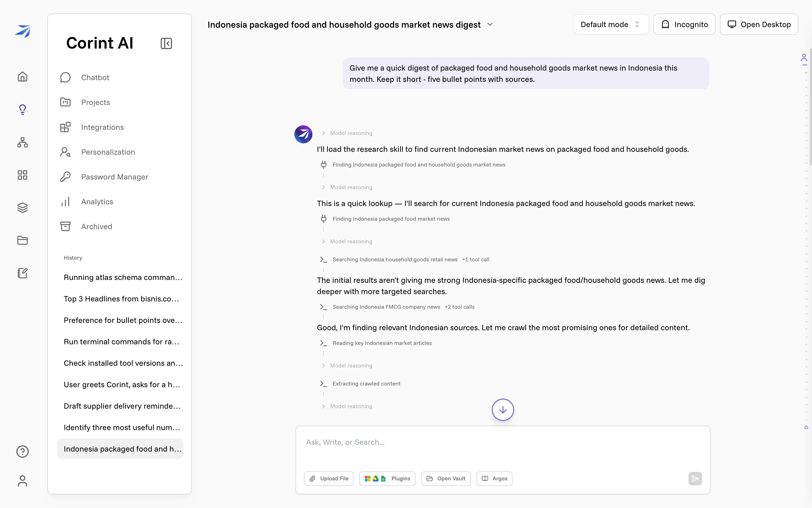Screen dimensions: 812x508
Task: Open the Plugins button
Action: [387, 478]
